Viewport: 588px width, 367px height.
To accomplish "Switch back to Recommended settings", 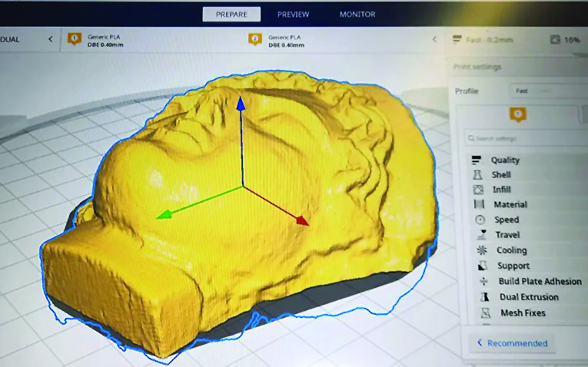I will [x=512, y=343].
